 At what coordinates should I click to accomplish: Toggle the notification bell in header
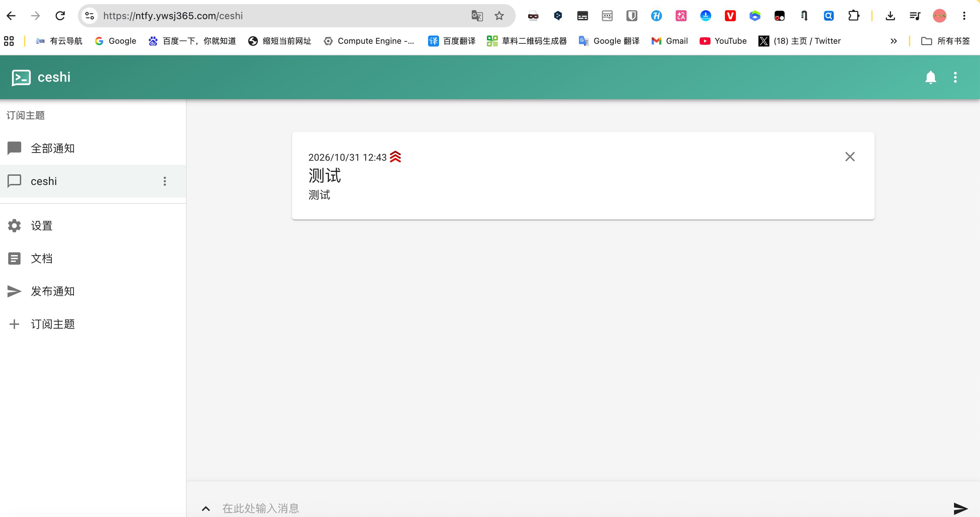point(930,77)
